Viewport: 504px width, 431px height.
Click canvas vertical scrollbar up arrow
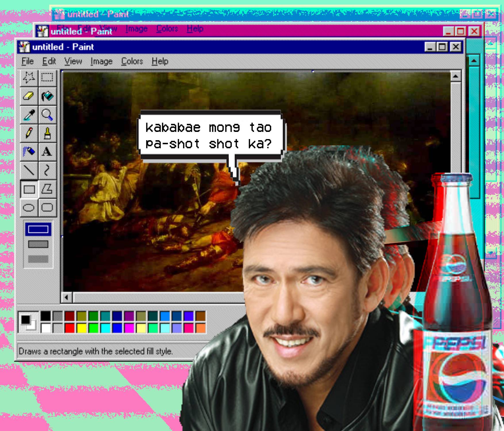pos(455,76)
